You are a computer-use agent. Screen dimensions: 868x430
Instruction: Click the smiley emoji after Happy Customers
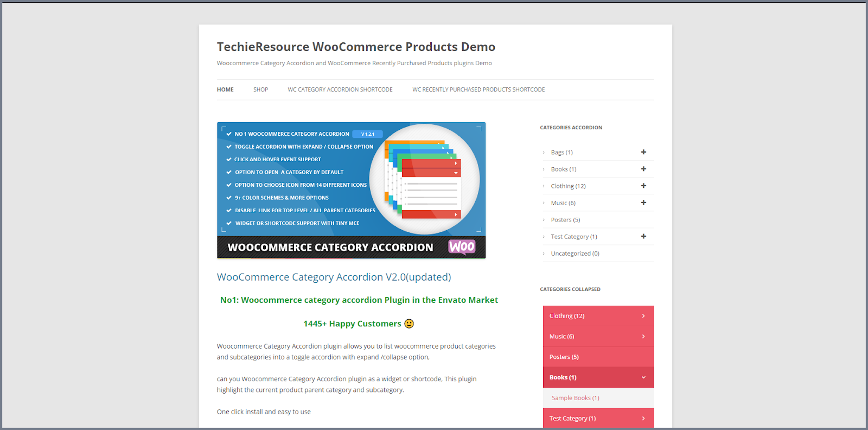409,324
